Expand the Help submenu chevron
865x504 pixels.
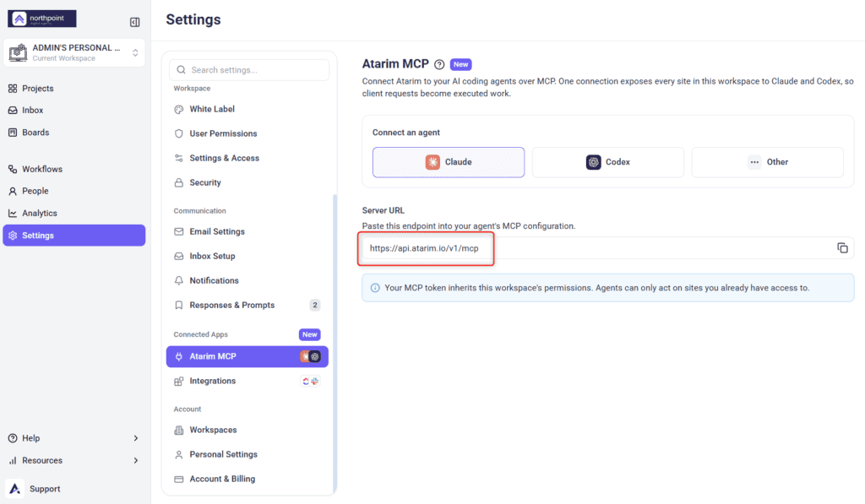136,438
